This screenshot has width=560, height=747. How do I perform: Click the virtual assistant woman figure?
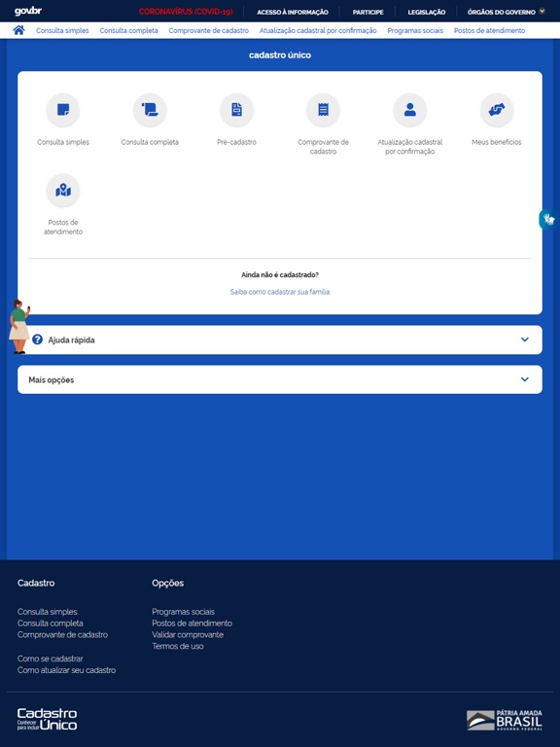(x=19, y=327)
